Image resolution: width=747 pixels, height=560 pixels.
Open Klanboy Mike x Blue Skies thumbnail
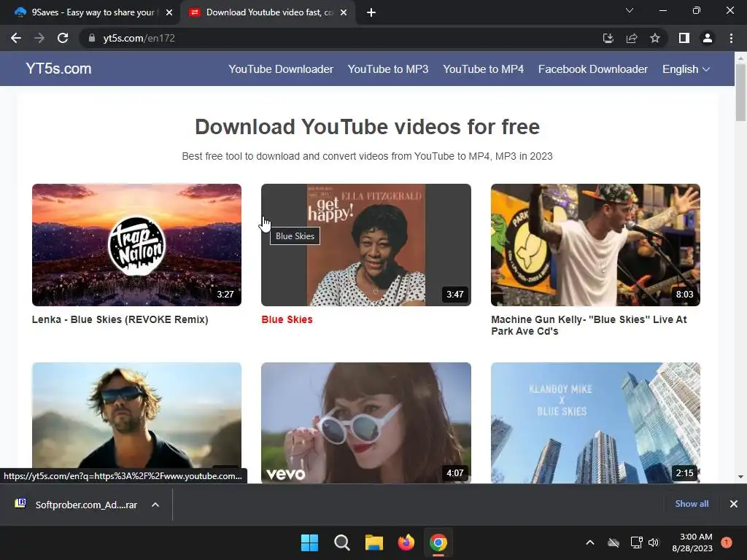pos(595,423)
